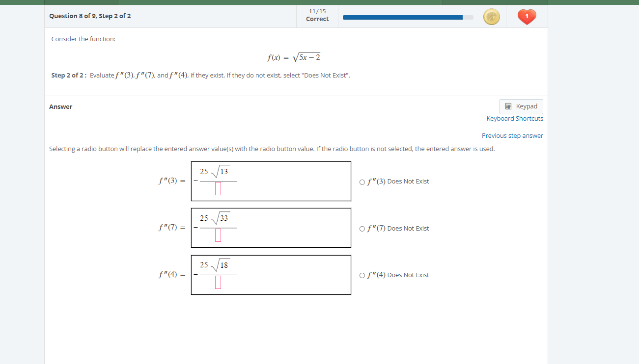The width and height of the screenshot is (639, 364).
Task: Open the Keypad button
Action: click(521, 106)
